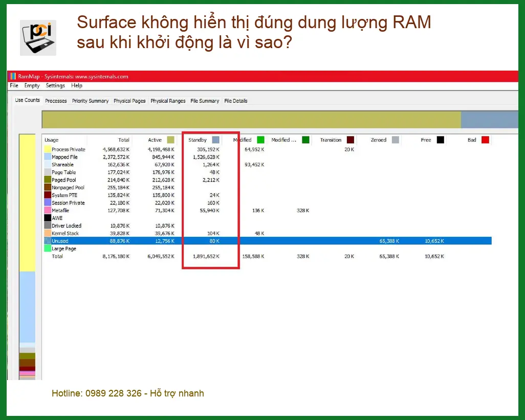Click the Standby column color swatch

point(216,140)
